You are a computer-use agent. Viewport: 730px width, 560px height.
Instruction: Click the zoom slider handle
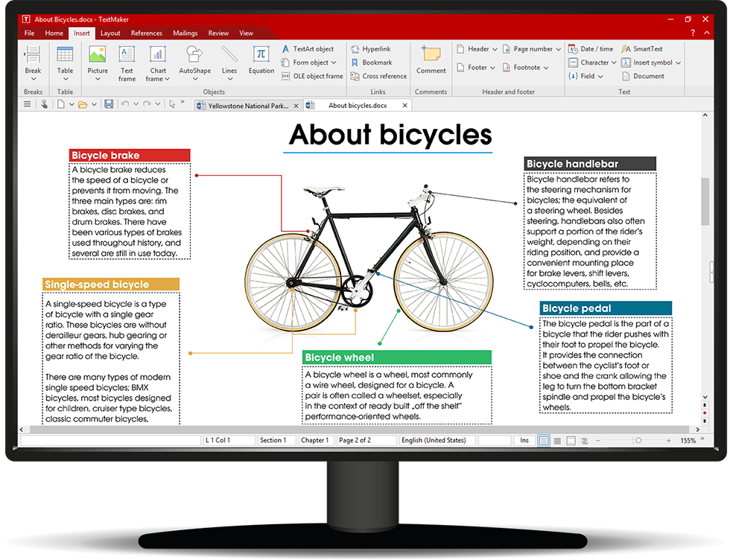coord(638,441)
